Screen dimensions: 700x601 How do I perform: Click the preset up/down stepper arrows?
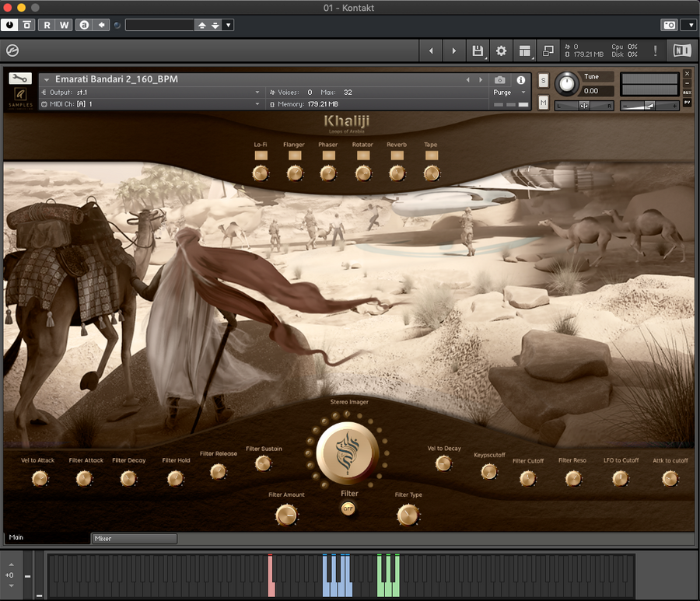tap(208, 25)
